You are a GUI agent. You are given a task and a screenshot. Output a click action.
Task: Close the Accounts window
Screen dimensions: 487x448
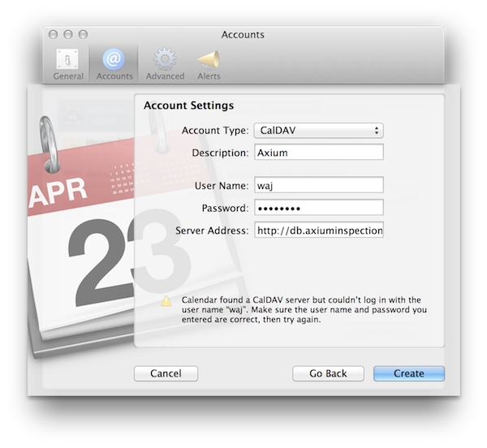[53, 34]
